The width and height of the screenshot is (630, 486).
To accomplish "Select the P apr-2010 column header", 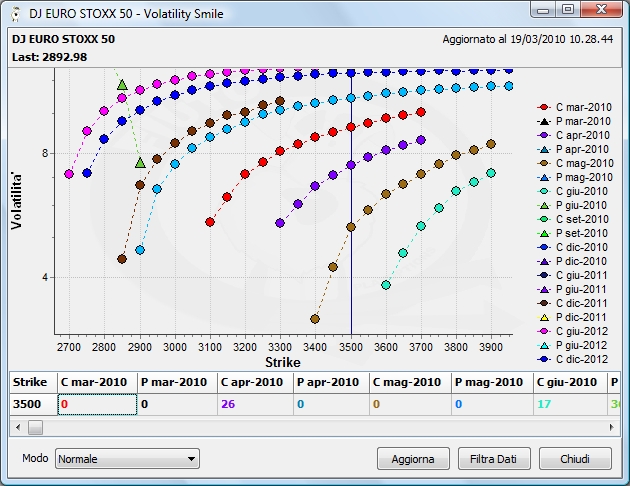I will tap(331, 382).
